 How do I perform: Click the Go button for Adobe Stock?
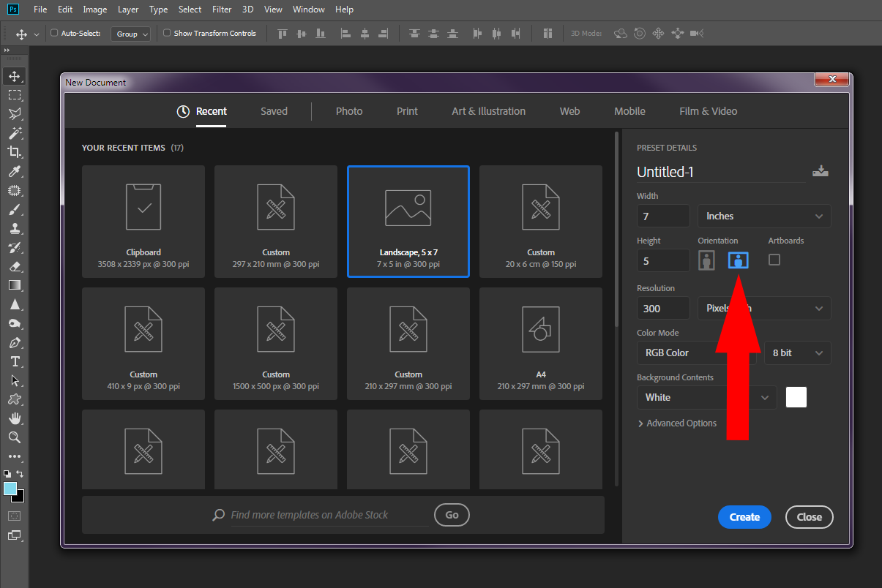pos(452,515)
